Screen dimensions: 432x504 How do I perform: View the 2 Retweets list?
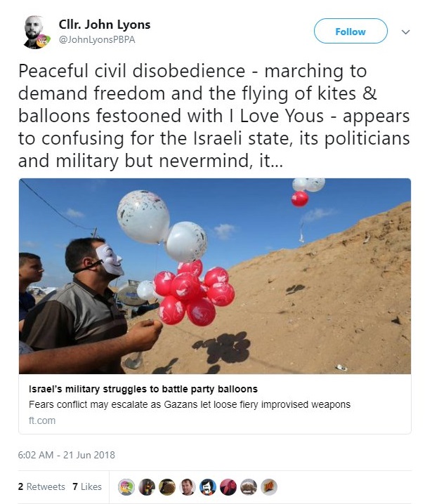tap(41, 486)
